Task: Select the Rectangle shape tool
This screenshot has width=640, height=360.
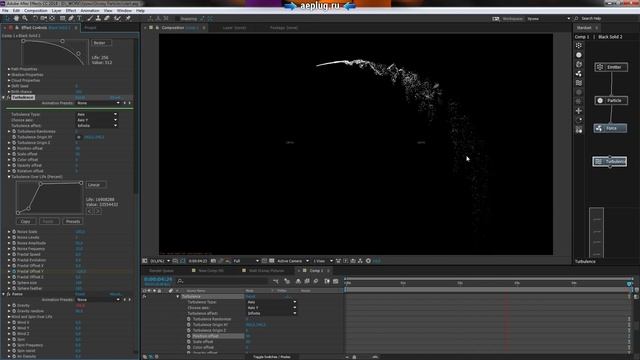Action: [x=62, y=18]
